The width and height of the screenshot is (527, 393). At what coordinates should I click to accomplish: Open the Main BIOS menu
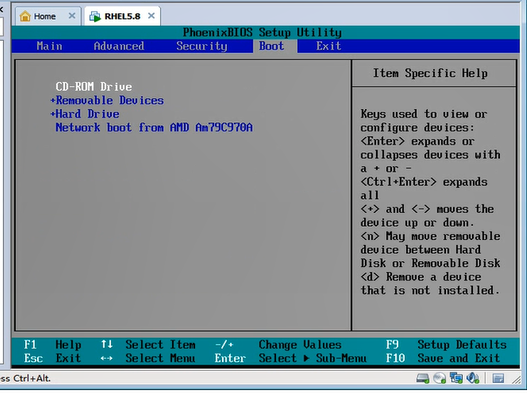(49, 46)
